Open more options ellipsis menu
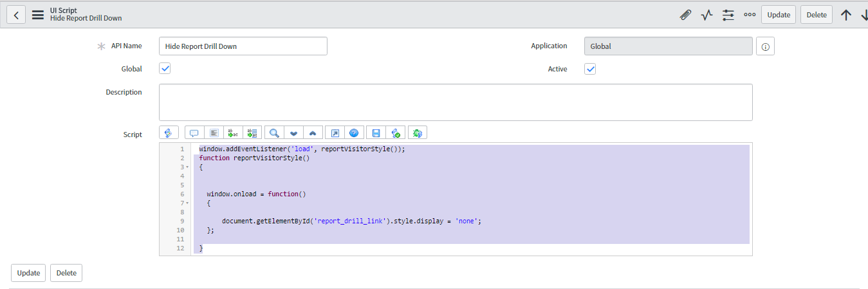This screenshot has width=868, height=289. pos(750,15)
